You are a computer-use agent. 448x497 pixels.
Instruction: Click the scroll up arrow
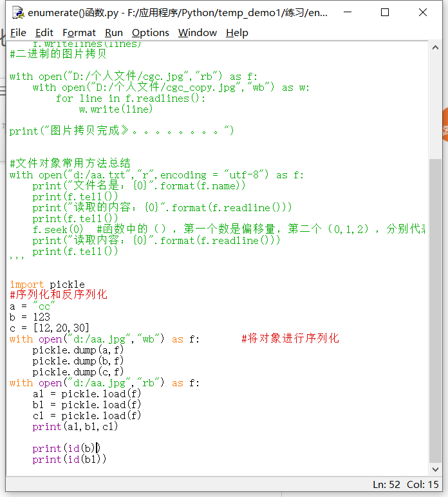tap(435, 48)
